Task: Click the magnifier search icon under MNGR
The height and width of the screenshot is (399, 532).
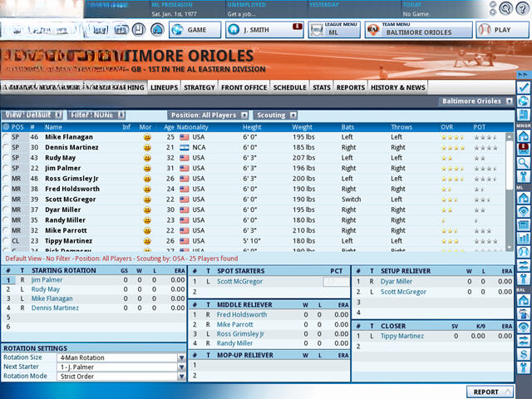Action: pos(524,163)
